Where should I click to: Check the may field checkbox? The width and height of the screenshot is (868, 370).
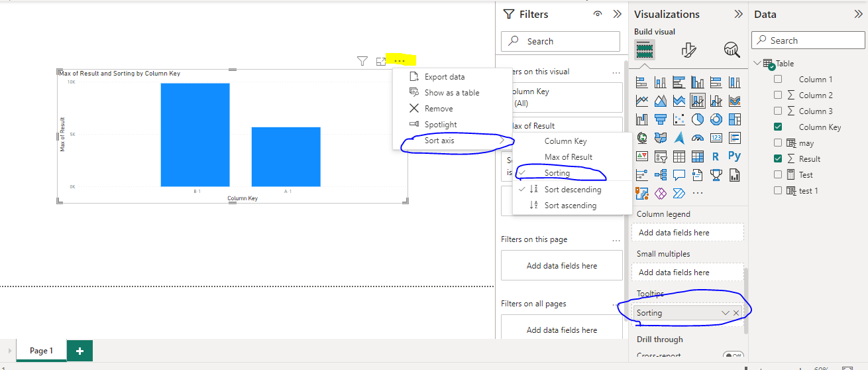coord(778,143)
